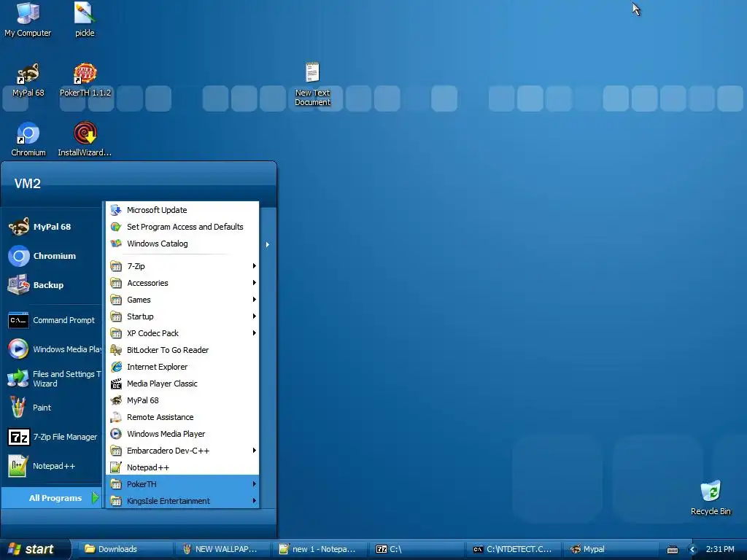
Task: Open Windows Catalog entry
Action: 182,244
